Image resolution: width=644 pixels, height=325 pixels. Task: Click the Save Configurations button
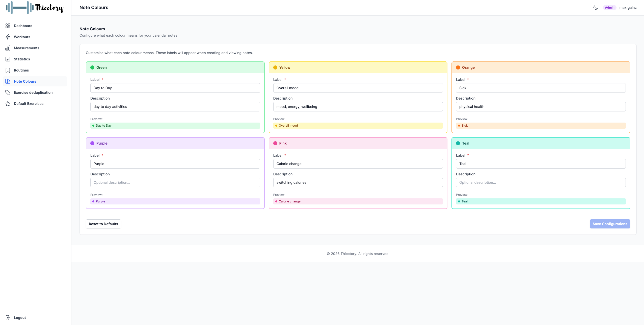(x=610, y=224)
